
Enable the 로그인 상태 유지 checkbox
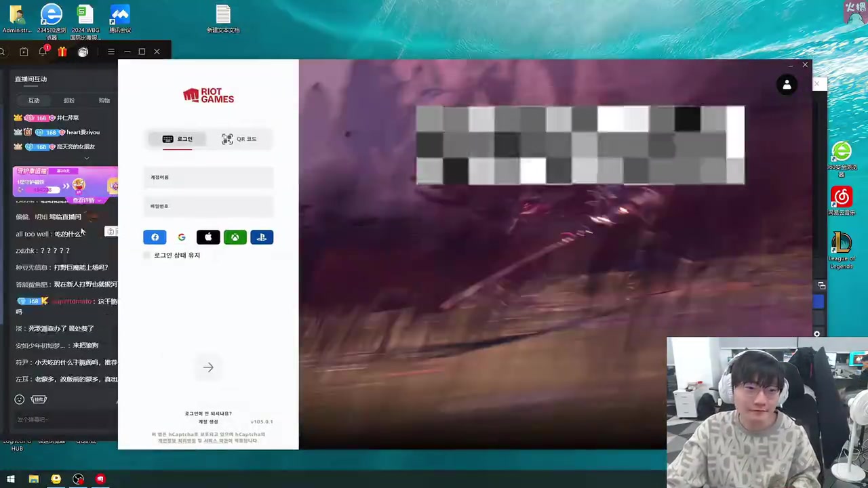(x=147, y=256)
